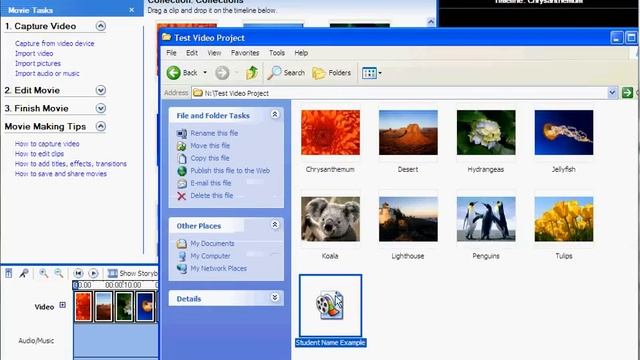The width and height of the screenshot is (640, 360).
Task: Collapse the Capture Video section
Action: [x=100, y=26]
